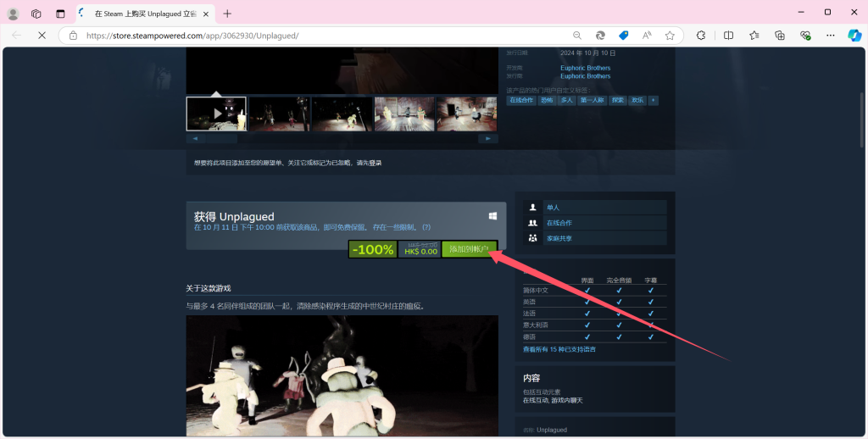Click the 德语 language row label
This screenshot has width=868, height=439.
point(529,336)
